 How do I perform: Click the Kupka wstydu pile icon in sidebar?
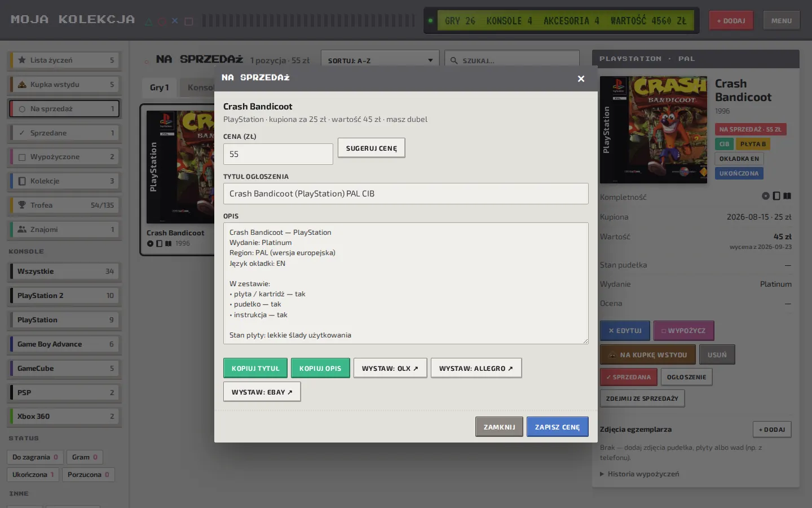22,84
